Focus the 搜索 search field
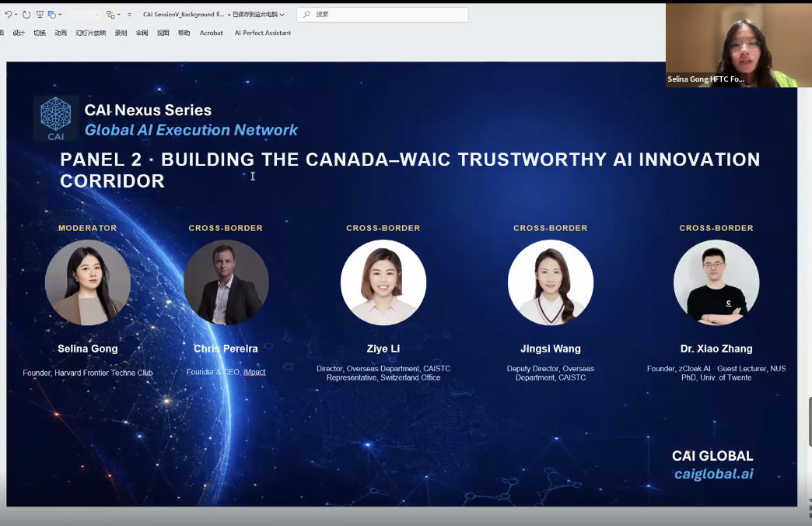 point(382,15)
